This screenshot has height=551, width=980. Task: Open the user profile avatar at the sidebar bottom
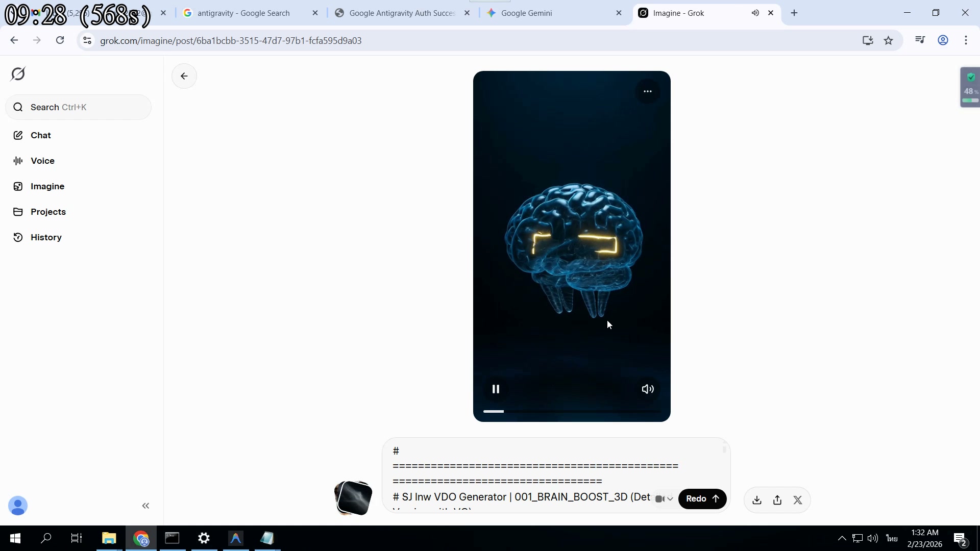(x=18, y=506)
